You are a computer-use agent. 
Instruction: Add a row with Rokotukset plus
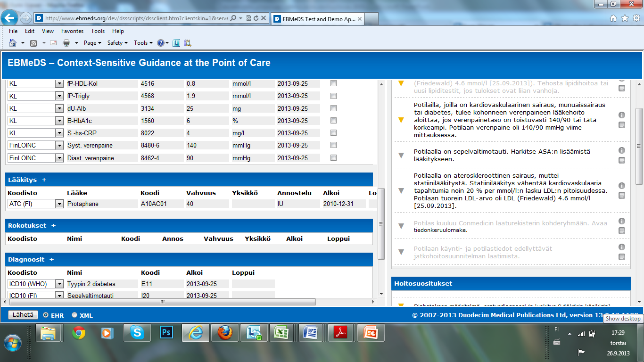pos(53,225)
